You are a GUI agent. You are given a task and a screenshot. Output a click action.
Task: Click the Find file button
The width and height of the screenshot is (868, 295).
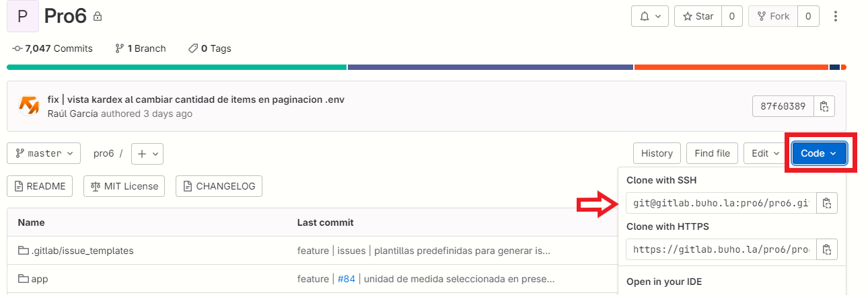pyautogui.click(x=712, y=153)
